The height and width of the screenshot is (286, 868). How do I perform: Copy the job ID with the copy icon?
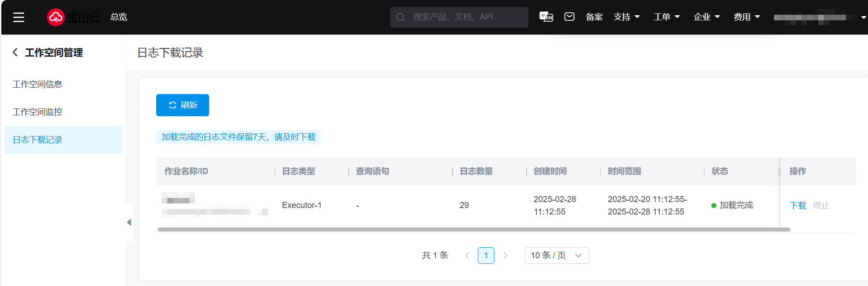coord(264,212)
